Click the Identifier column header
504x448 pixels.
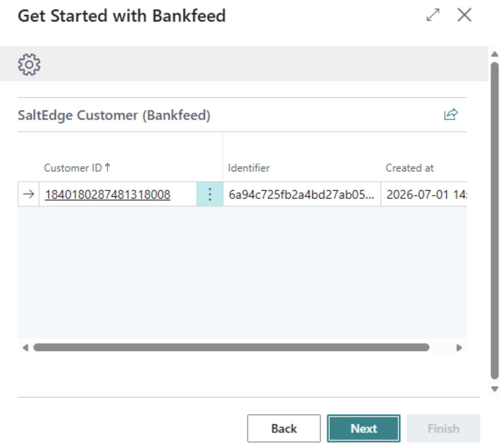pyautogui.click(x=249, y=168)
